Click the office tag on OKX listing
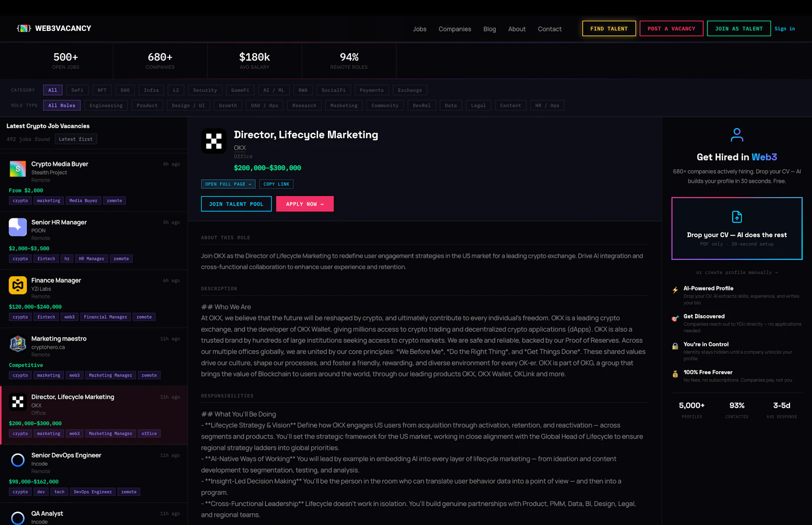This screenshot has width=812, height=525. (x=149, y=434)
